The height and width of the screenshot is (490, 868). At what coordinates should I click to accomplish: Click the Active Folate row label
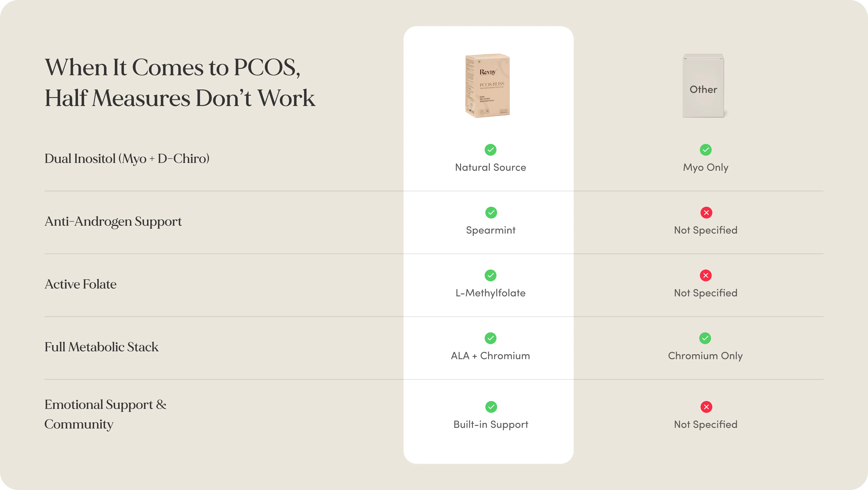click(x=80, y=284)
